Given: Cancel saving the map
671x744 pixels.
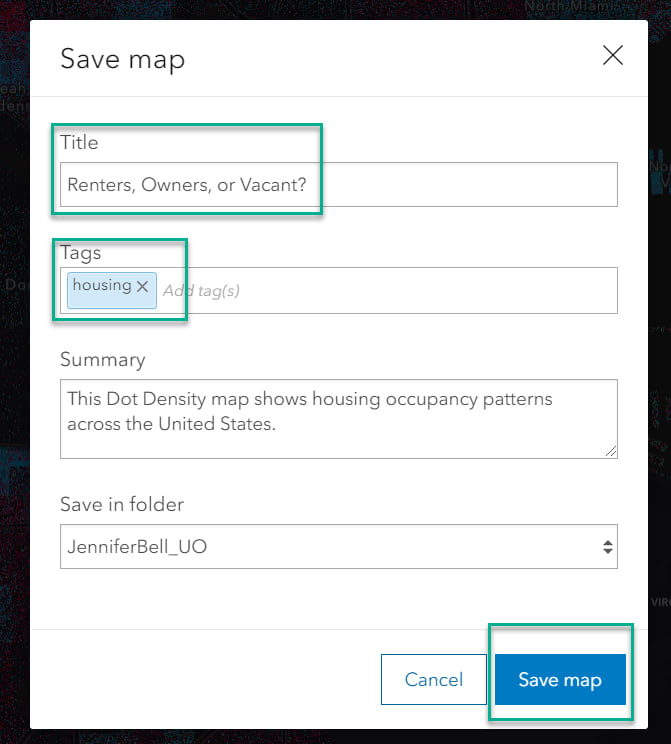Looking at the screenshot, I should tap(433, 680).
